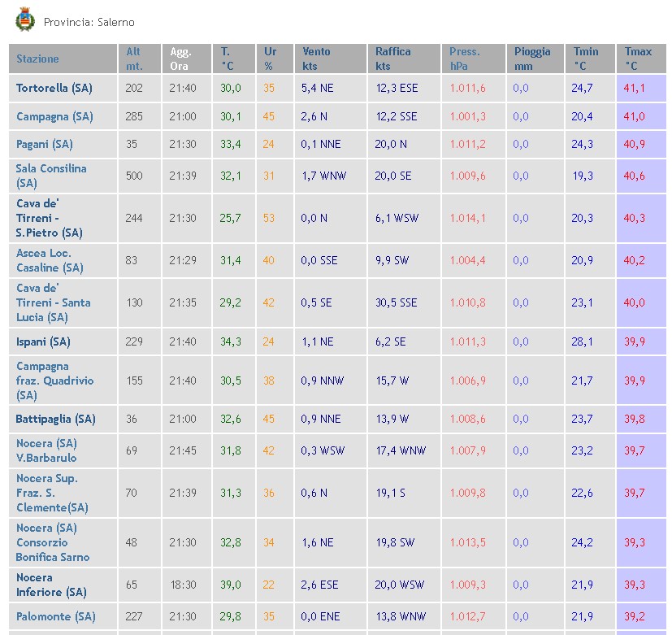Open the Tortorella (SA) station page
The height and width of the screenshot is (635, 672).
54,89
